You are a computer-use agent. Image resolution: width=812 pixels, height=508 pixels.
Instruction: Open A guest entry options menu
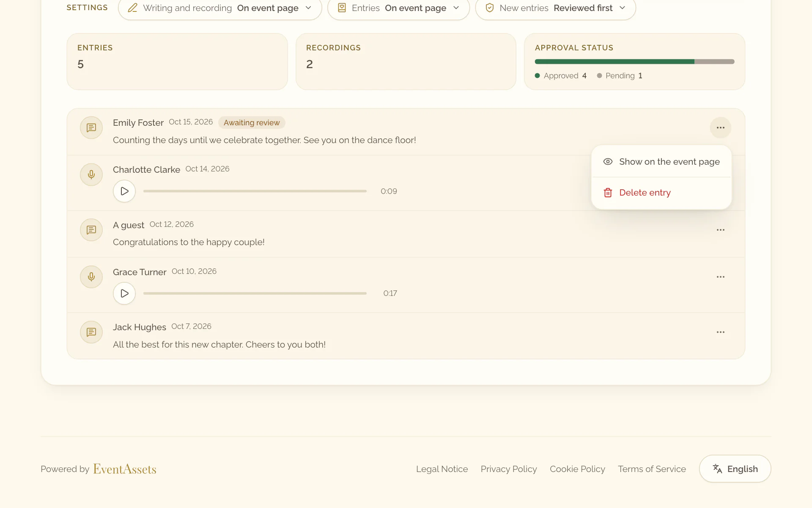click(721, 230)
